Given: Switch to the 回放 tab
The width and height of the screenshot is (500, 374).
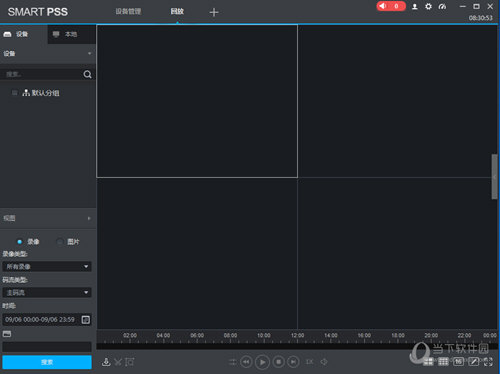Looking at the screenshot, I should (177, 11).
